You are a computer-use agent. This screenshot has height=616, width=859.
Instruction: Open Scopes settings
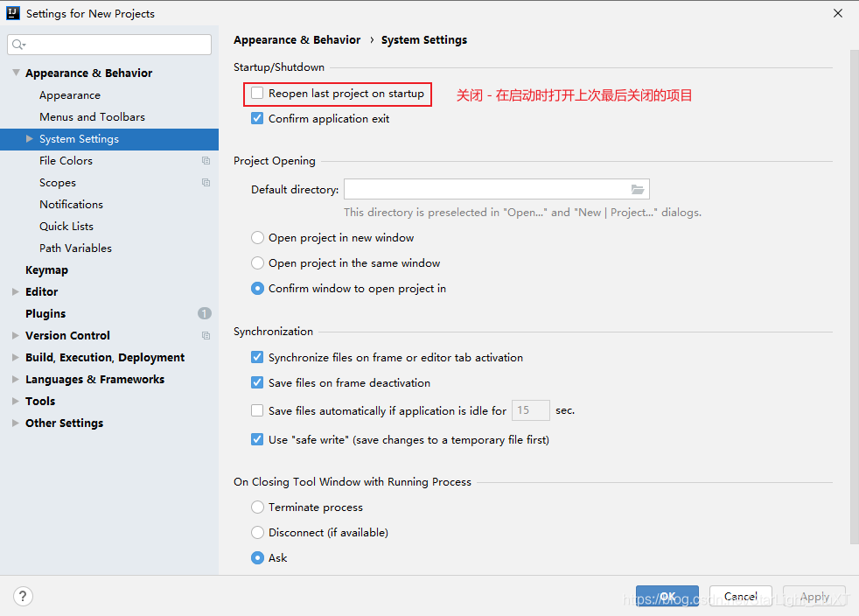coord(58,183)
